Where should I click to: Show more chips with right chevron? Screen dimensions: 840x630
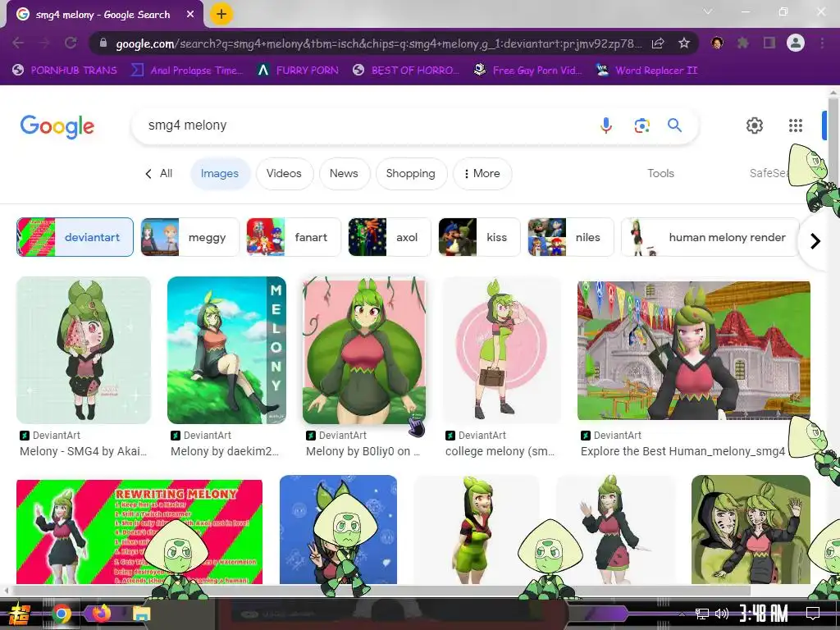(815, 241)
